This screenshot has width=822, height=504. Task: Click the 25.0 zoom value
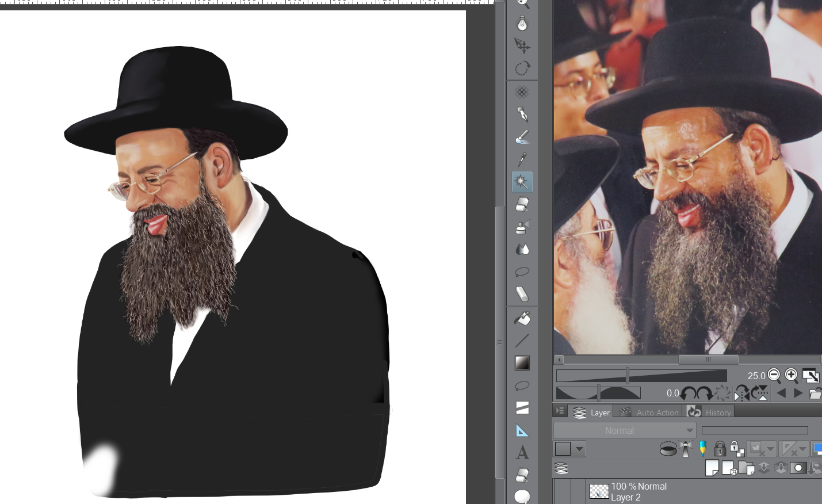756,376
